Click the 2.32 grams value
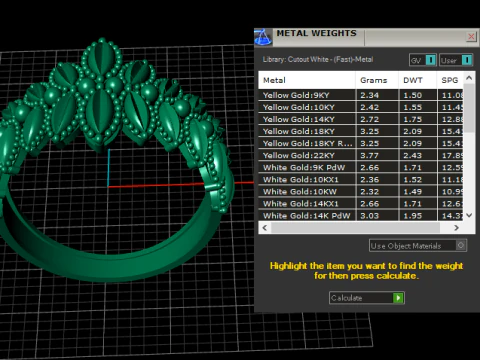 [369, 191]
